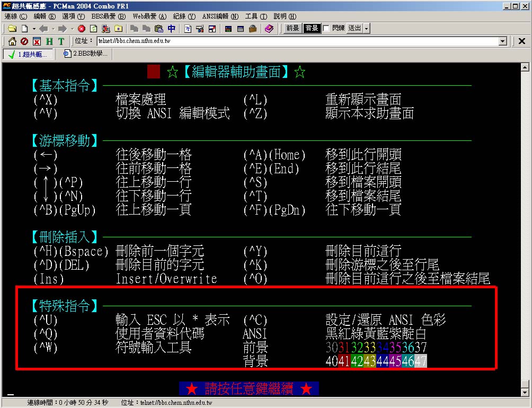Click the 前景 foreground color button

pyautogui.click(x=292, y=29)
